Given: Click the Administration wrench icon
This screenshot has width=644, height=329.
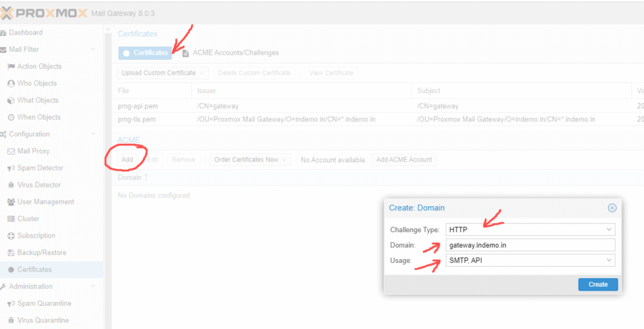Looking at the screenshot, I should coord(3,287).
